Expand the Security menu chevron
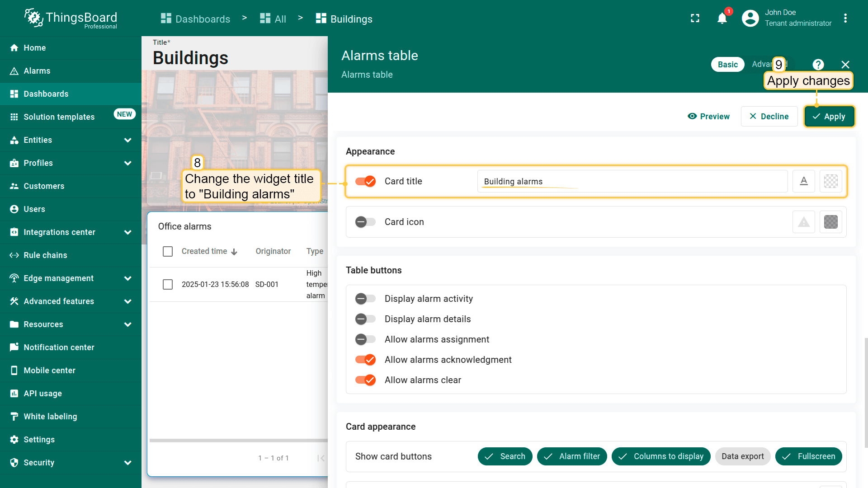This screenshot has width=868, height=488. (127, 463)
